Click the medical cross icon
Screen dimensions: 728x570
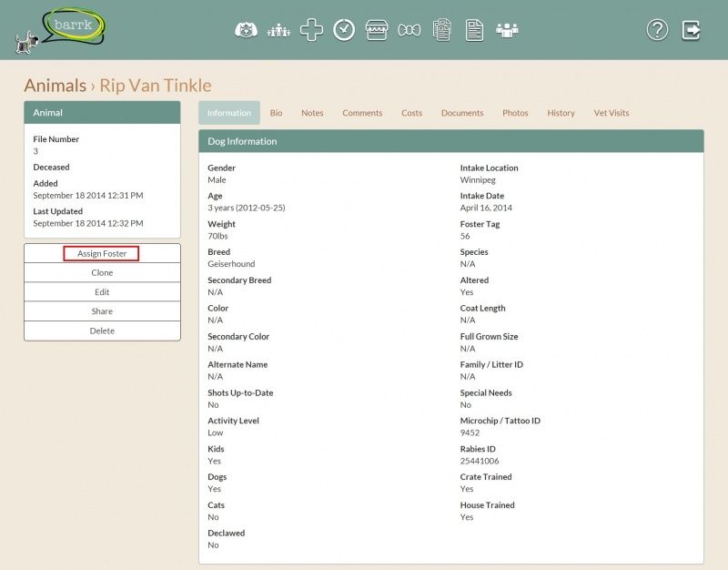[311, 30]
